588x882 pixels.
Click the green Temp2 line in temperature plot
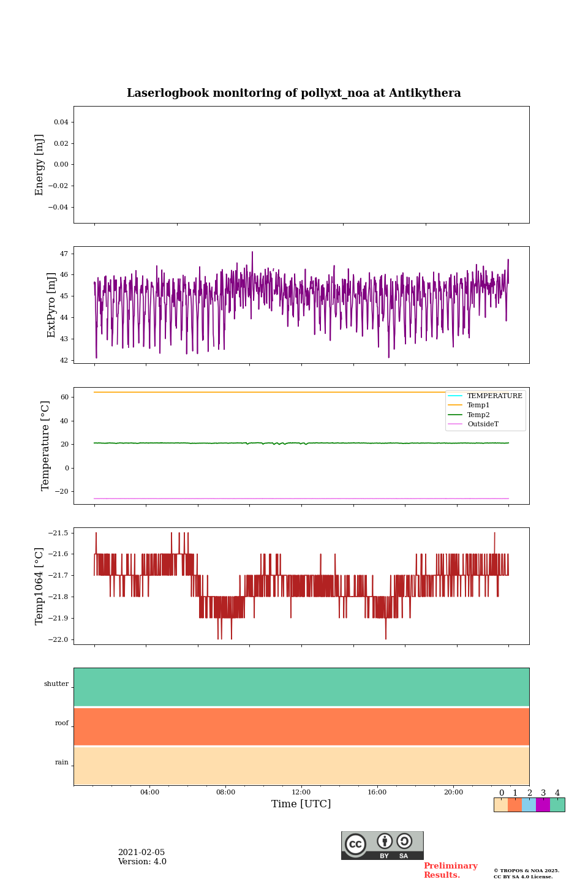click(301, 443)
